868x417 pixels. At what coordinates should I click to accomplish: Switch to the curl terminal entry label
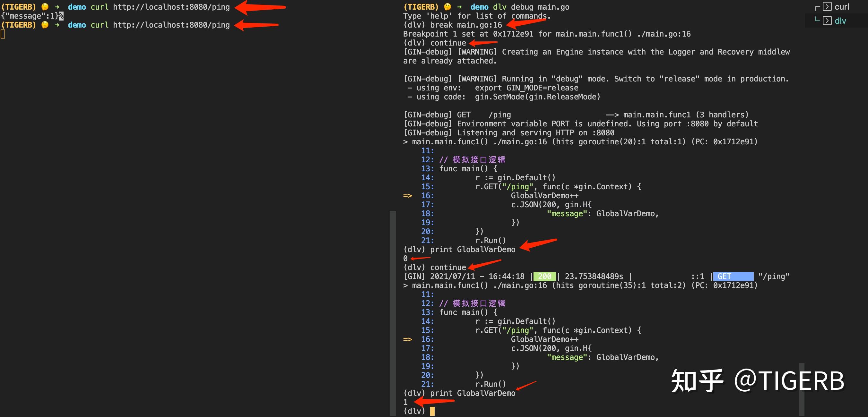842,7
